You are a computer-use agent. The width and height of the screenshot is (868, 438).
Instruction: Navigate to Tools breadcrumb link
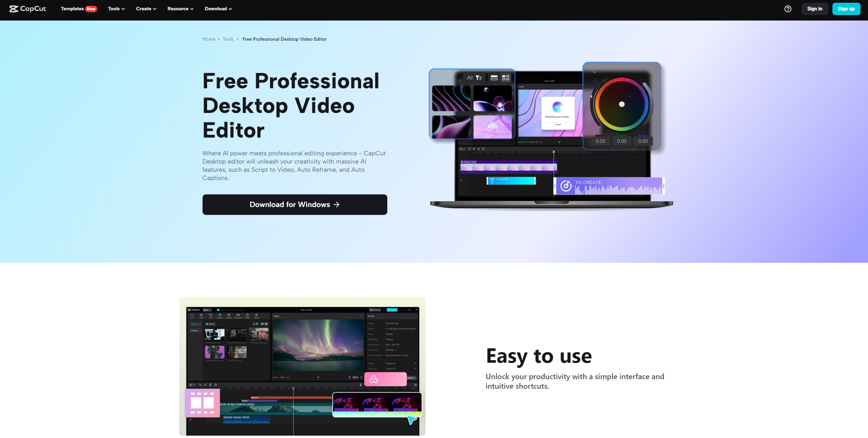pyautogui.click(x=228, y=39)
